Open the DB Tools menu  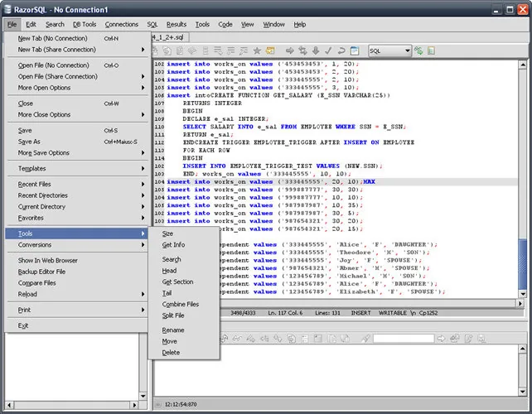[x=85, y=24]
